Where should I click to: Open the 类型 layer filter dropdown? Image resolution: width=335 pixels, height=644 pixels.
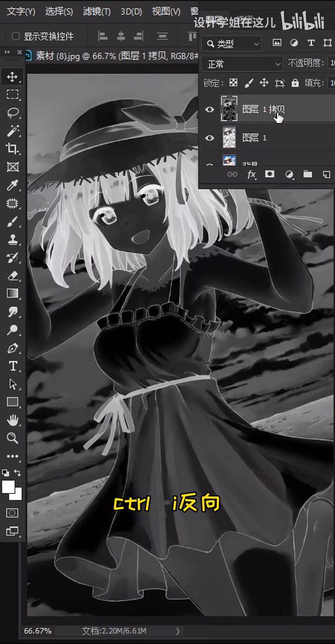[232, 44]
